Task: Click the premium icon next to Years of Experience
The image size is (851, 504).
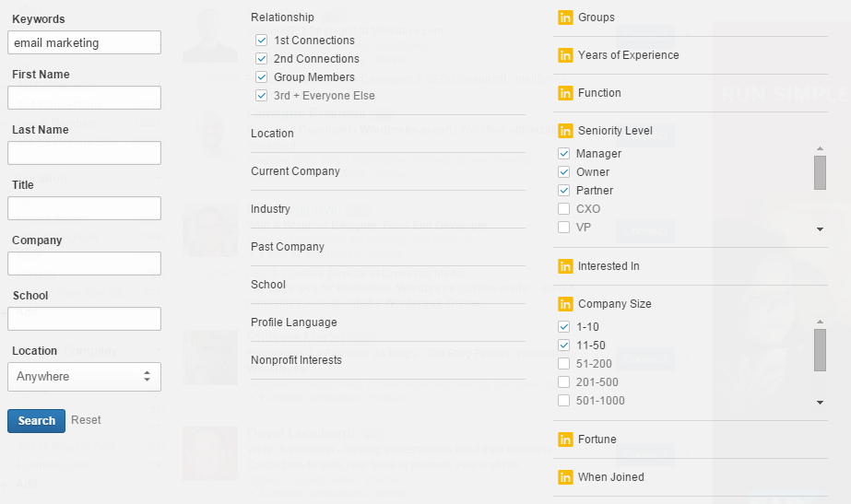Action: click(x=565, y=55)
